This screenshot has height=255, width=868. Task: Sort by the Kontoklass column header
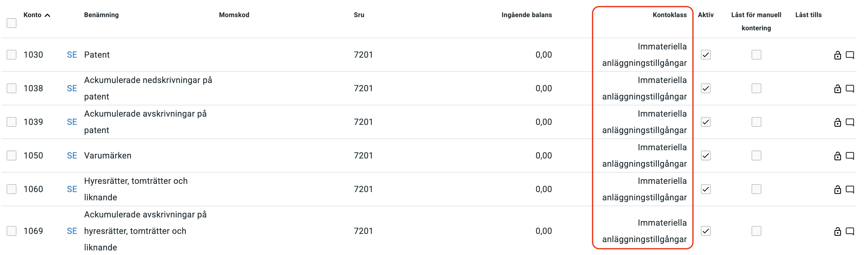[669, 15]
